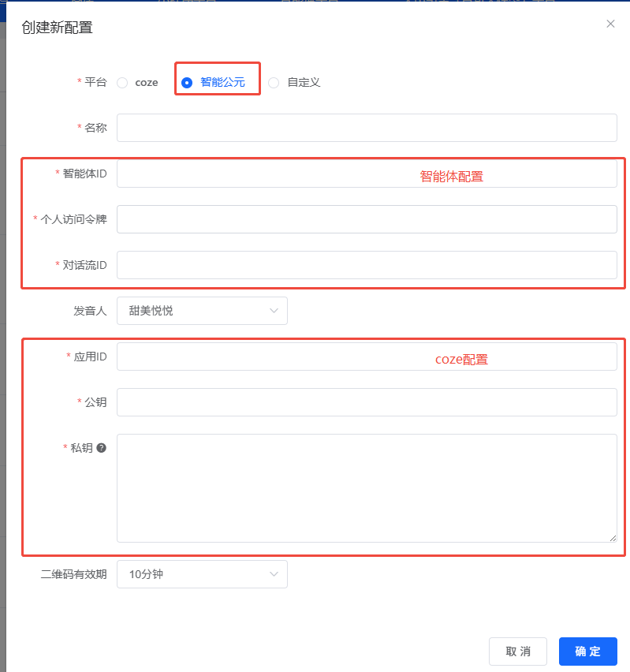Screen dimensions: 630x672
Task: Click the 对话流ID input field
Action: click(x=367, y=265)
